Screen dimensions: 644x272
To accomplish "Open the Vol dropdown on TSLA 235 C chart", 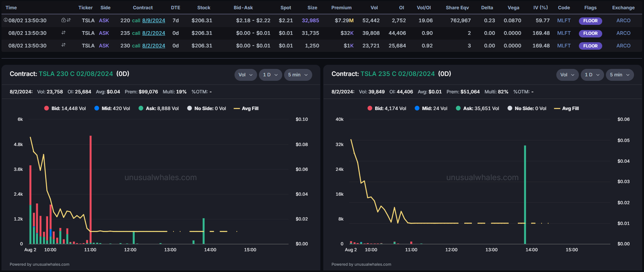I will click(x=567, y=75).
